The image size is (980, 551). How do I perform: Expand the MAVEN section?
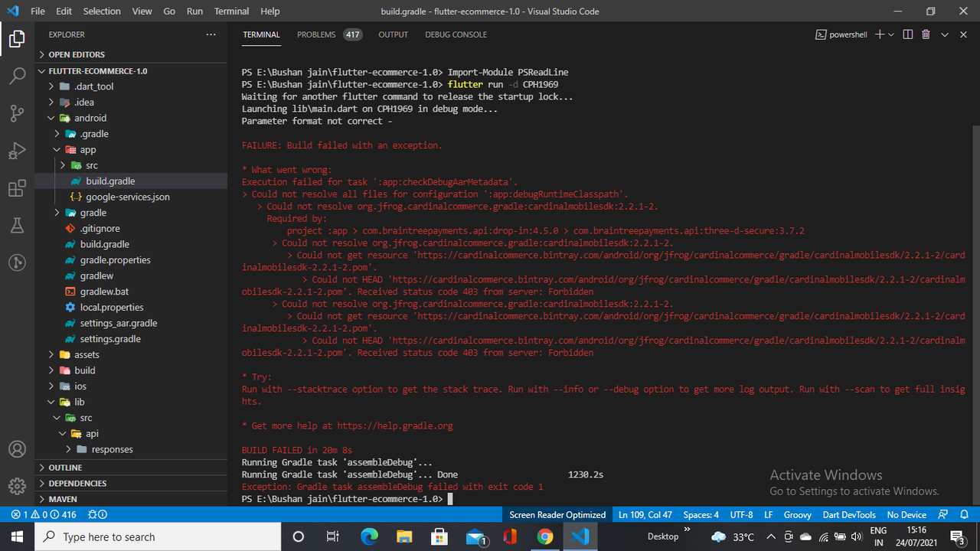pyautogui.click(x=131, y=499)
